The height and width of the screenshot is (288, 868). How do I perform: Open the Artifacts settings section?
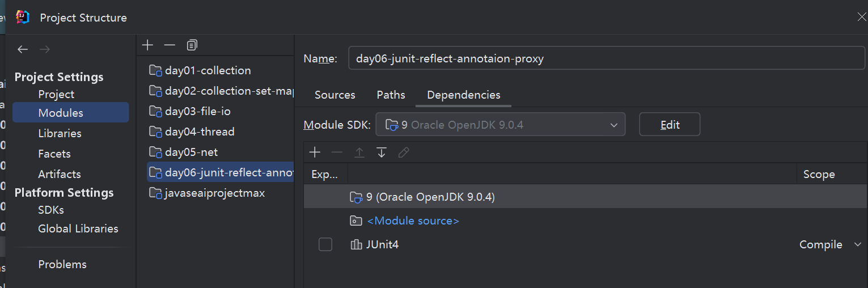[59, 174]
